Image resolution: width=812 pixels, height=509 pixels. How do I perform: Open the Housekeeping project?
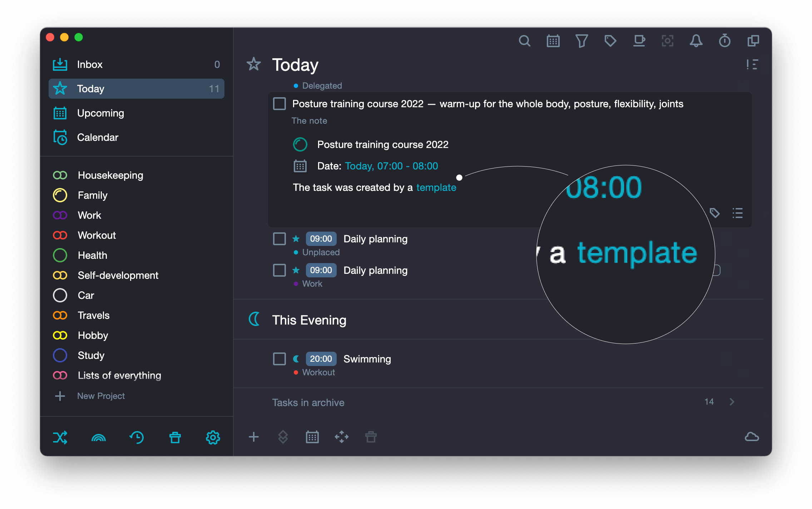pos(137,175)
